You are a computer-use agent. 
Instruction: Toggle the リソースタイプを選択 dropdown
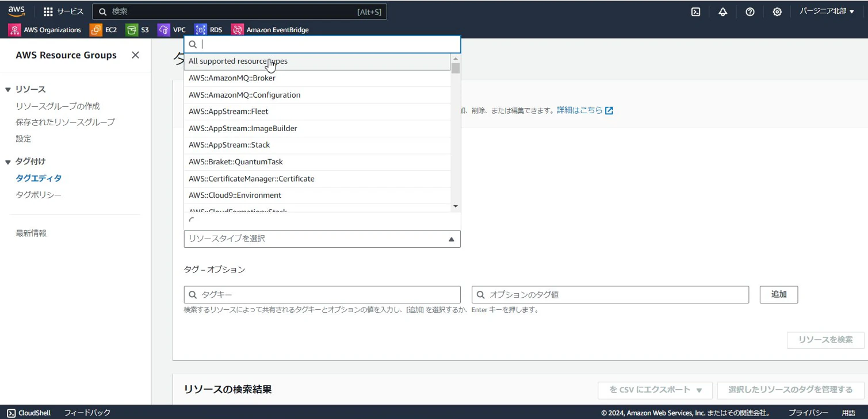(x=322, y=239)
